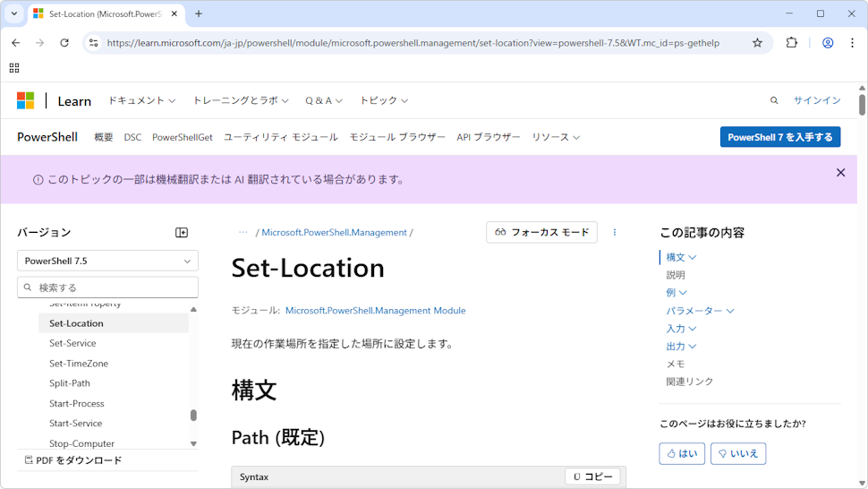This screenshot has height=489, width=868.
Task: Open API ブラウザー nav item
Action: pos(489,137)
